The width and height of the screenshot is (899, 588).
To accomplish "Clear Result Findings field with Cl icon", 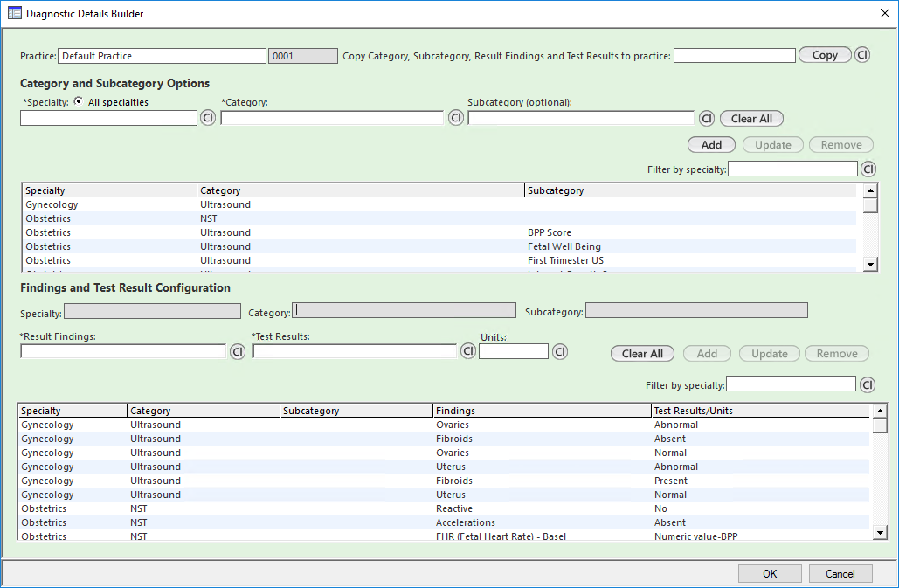I will tap(238, 352).
